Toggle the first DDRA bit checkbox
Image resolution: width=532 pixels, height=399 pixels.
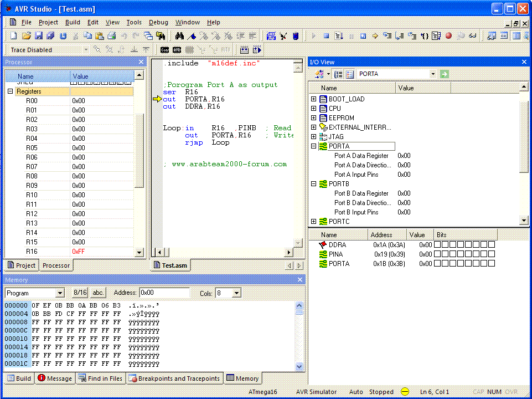coord(437,244)
